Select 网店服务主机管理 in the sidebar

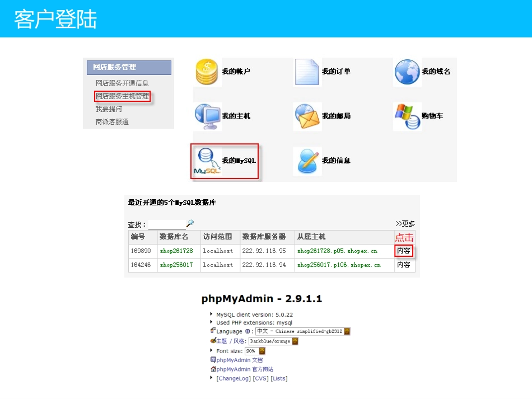122,96
